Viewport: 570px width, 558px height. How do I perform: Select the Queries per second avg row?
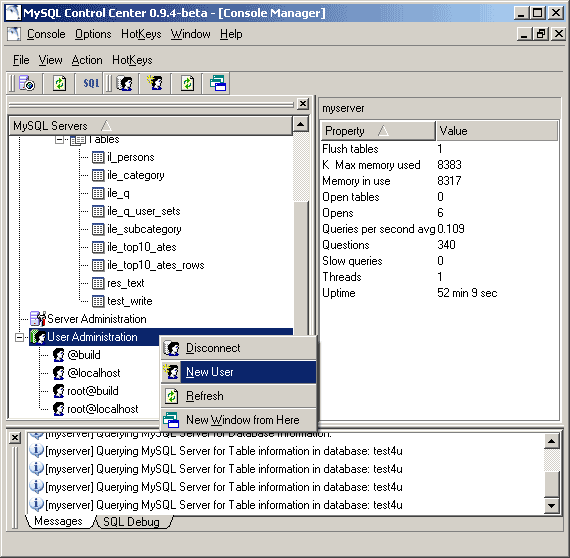click(x=439, y=229)
